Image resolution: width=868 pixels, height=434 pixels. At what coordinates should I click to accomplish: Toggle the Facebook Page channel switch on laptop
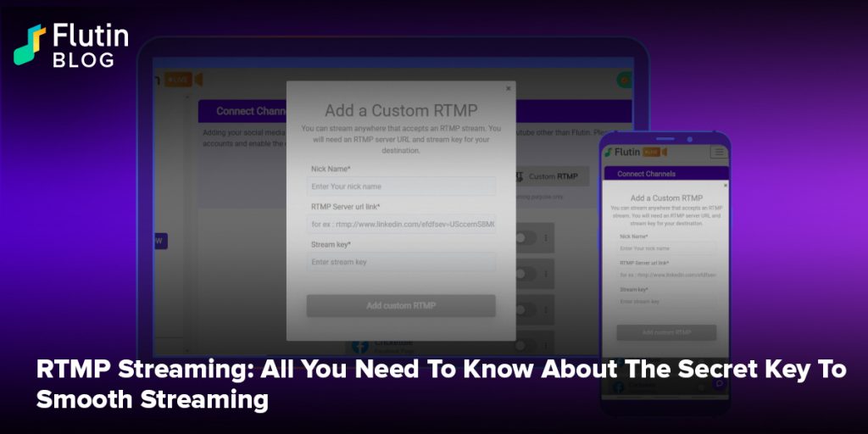pyautogui.click(x=526, y=345)
